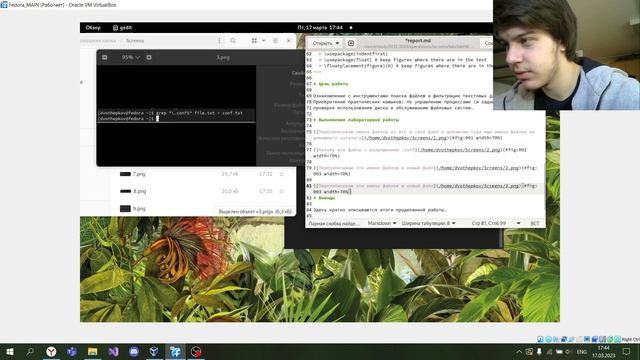Create a new document tab in gedit
Image resolution: width=640 pixels, height=360 pixels.
[x=351, y=43]
